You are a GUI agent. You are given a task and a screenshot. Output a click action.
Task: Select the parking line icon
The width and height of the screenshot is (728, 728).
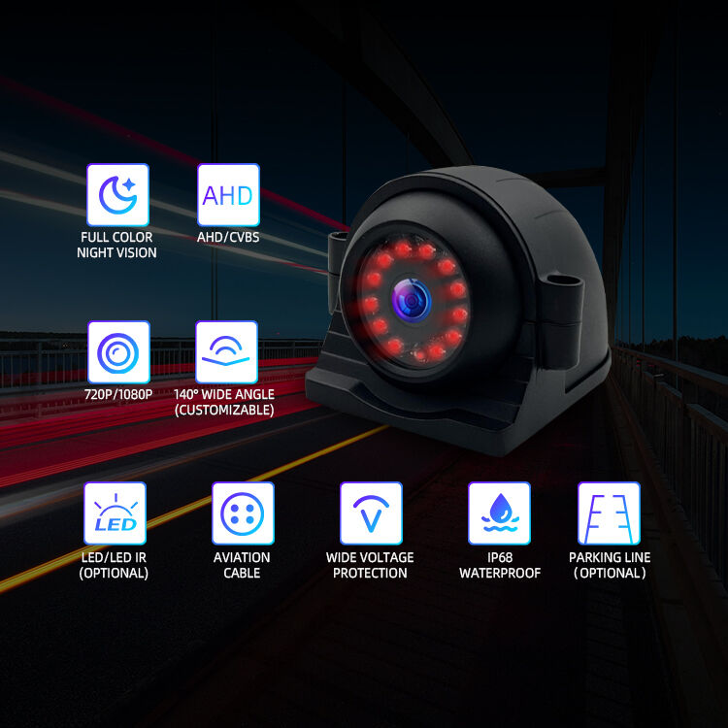point(610,513)
